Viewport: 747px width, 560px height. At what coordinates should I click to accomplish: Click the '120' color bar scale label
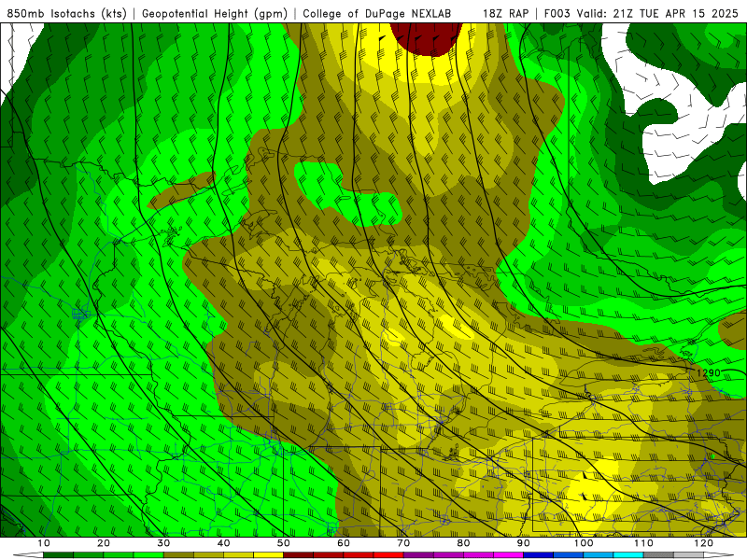(704, 543)
